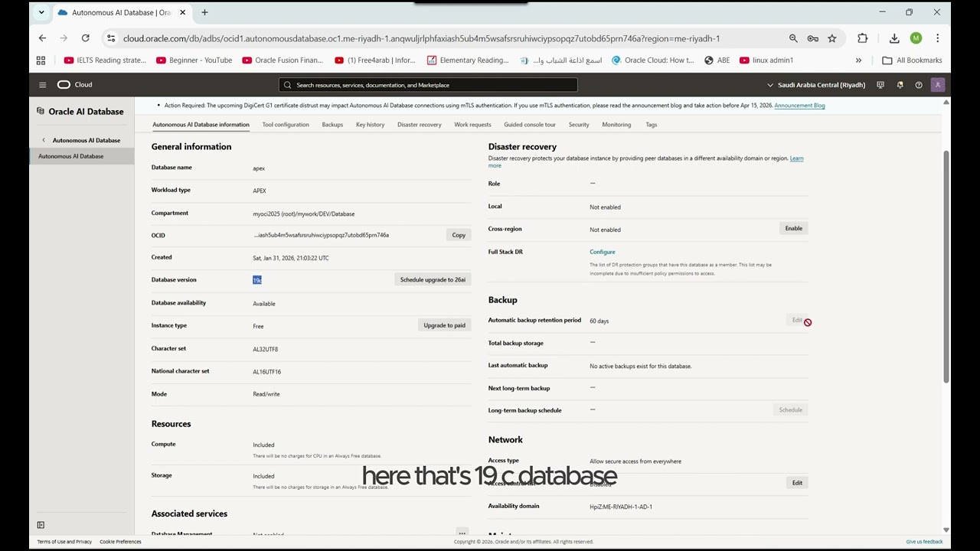Open the Chrome downloads icon
Image resolution: width=980 pixels, height=551 pixels.
(x=894, y=38)
